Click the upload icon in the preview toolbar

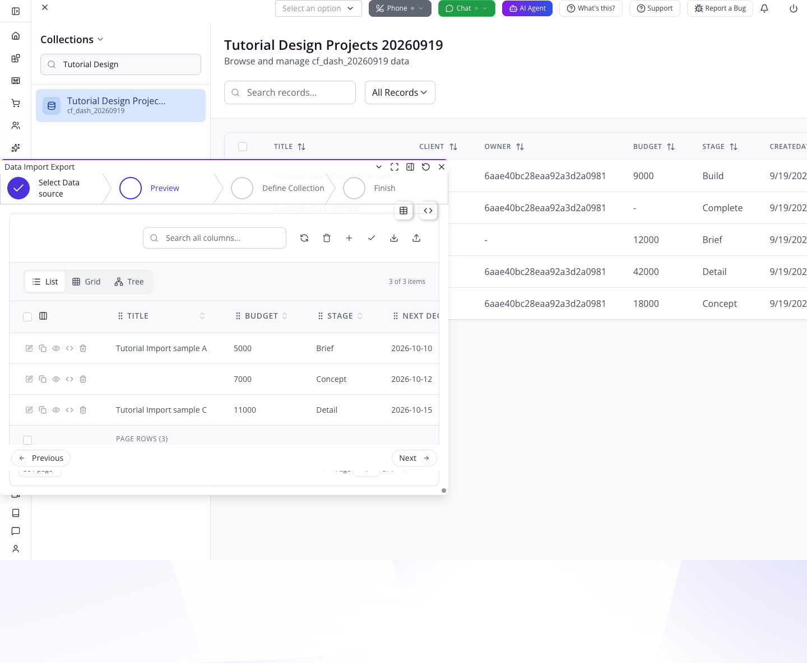[416, 238]
